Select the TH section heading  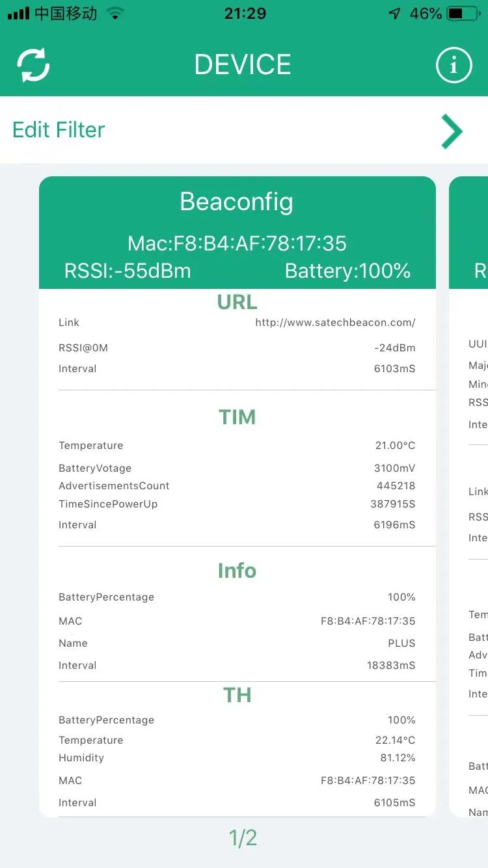pos(237,695)
